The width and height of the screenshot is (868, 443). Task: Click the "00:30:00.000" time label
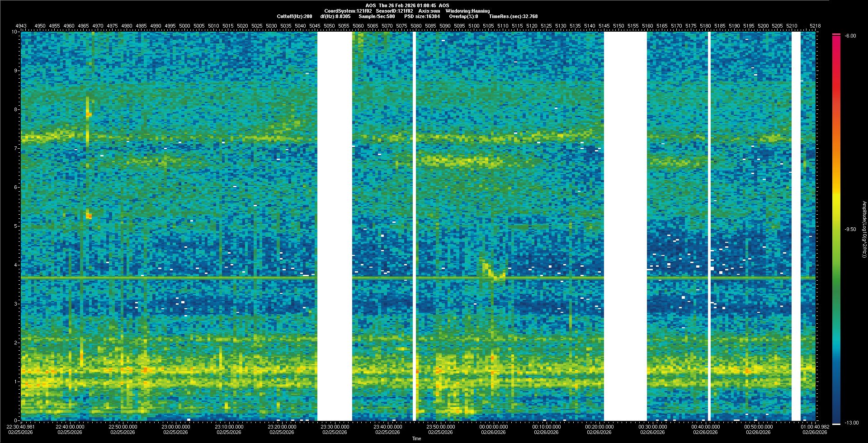[x=652, y=427]
